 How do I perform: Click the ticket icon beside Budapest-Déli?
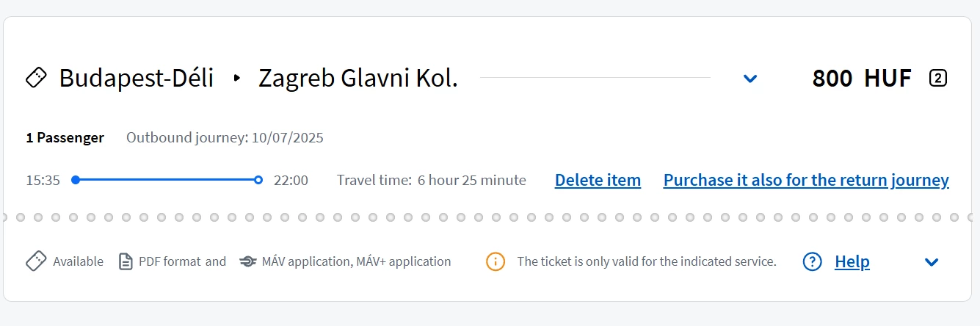pos(37,78)
